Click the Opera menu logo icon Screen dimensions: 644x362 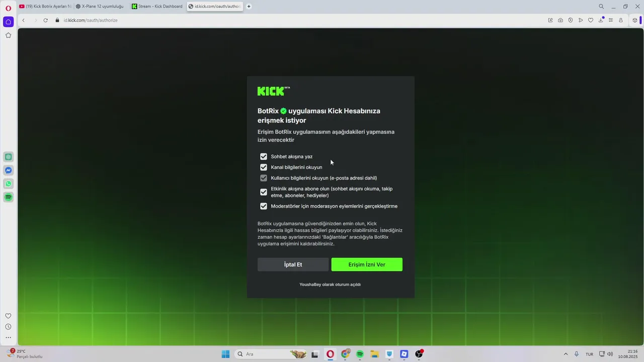point(8,8)
